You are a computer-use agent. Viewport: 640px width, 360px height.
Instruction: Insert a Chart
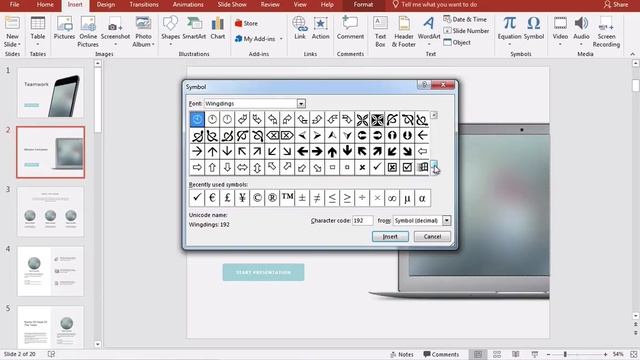click(x=218, y=28)
